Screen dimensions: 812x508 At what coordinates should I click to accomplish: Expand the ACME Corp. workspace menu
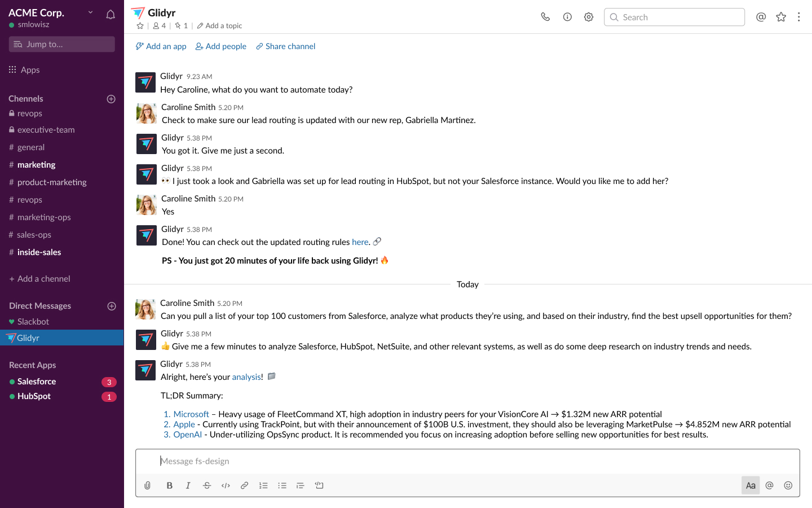point(90,12)
